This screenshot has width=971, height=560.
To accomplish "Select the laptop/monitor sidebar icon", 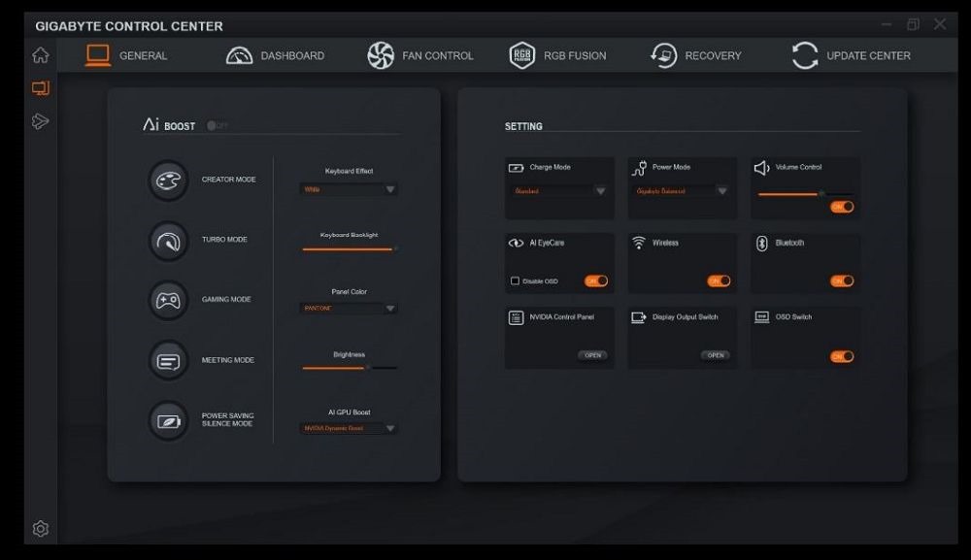I will pos(40,88).
